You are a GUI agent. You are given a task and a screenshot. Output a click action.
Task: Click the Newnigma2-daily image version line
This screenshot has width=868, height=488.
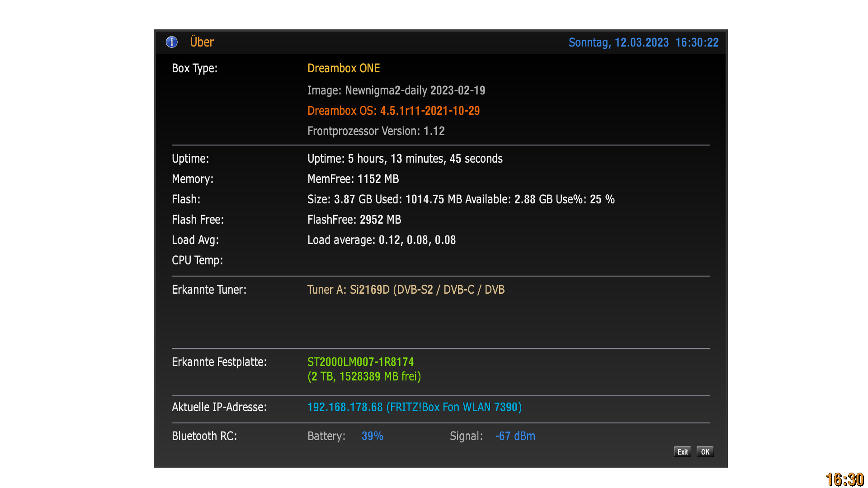point(396,90)
